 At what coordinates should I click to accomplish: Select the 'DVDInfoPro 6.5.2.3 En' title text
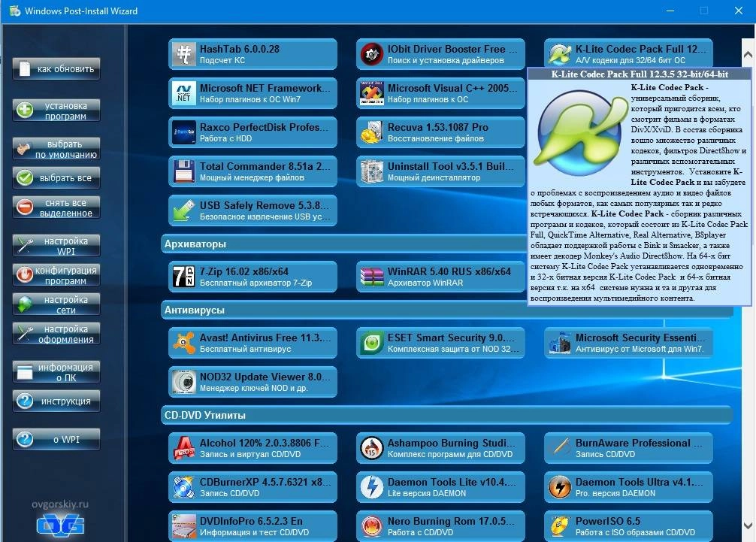(251, 521)
